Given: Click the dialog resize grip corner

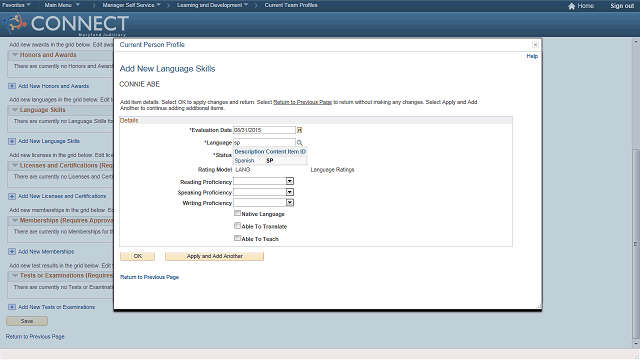Looking at the screenshot, I should point(539,306).
